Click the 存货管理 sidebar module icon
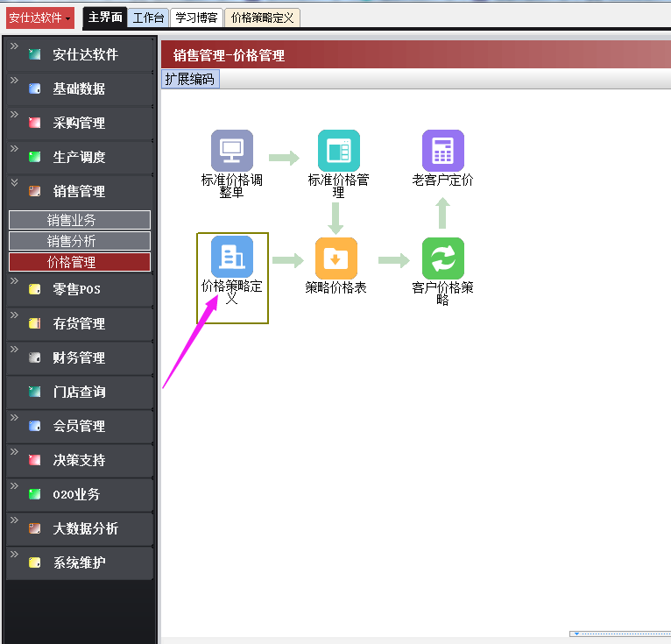This screenshot has height=644, width=671. pyautogui.click(x=35, y=323)
